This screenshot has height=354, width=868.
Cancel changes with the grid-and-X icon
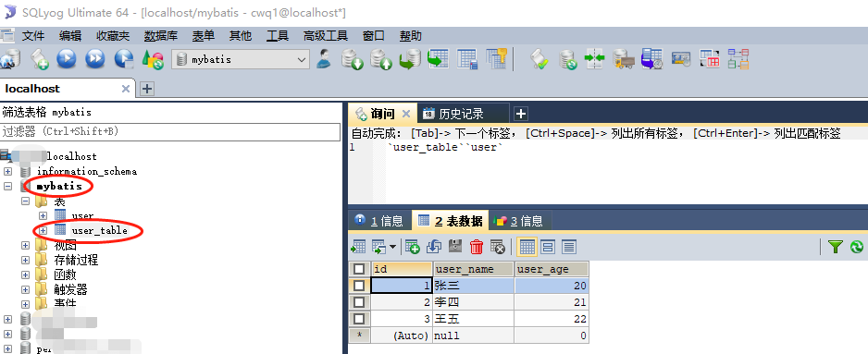(498, 247)
